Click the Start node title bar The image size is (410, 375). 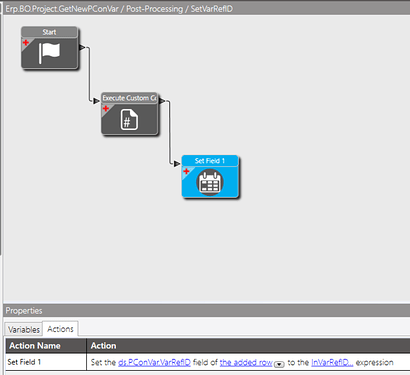click(x=49, y=32)
